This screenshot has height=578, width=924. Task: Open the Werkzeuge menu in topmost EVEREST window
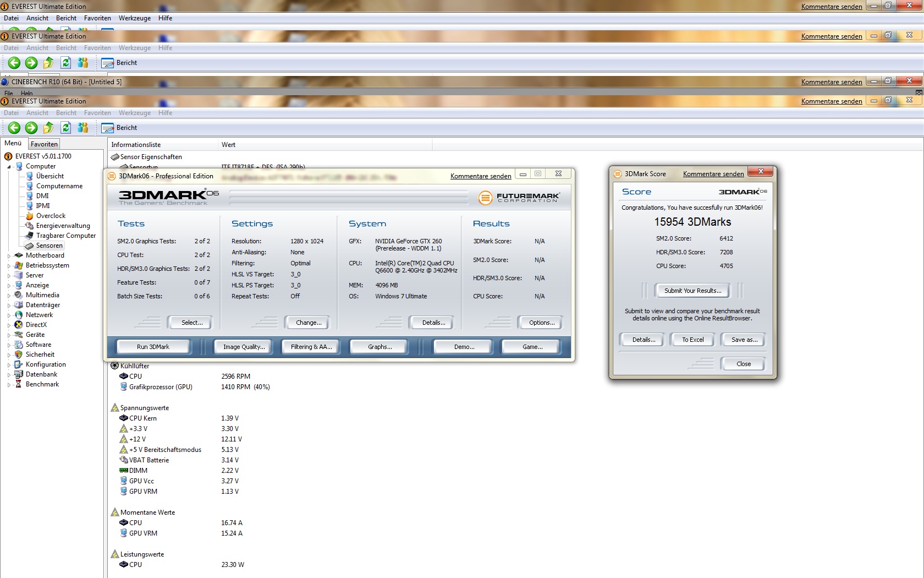[x=135, y=18]
